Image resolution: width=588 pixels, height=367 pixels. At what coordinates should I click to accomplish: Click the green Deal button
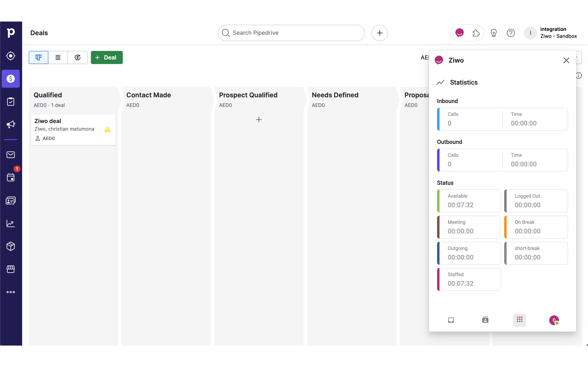click(107, 58)
